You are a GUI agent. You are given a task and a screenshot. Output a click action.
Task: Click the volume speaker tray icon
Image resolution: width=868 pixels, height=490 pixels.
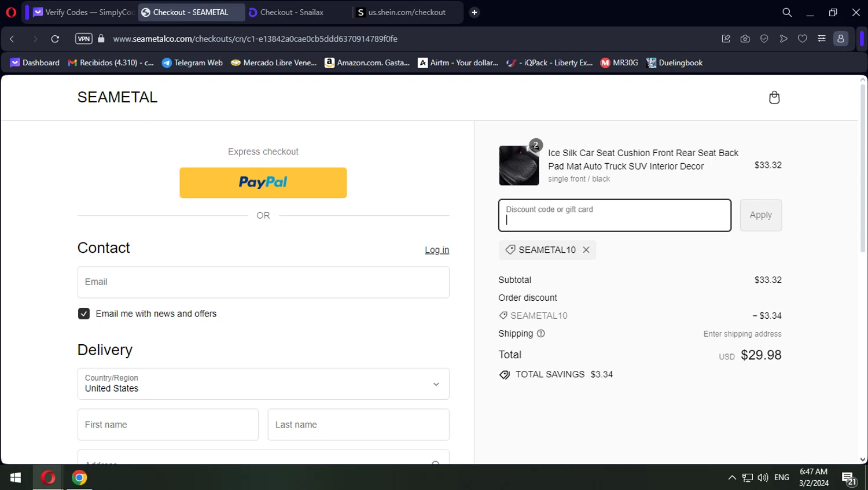point(763,478)
